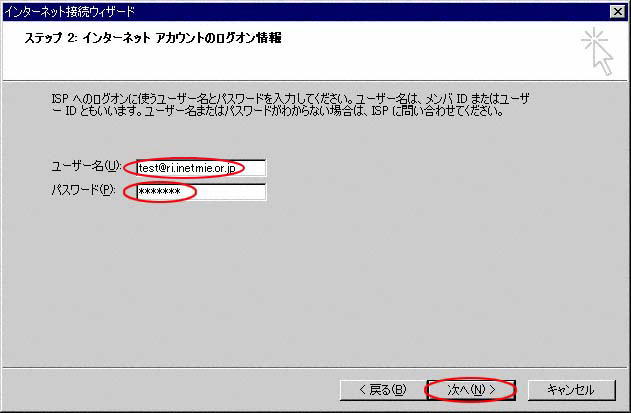
Task: Close the インターネット接続ウィザード window
Action: [x=618, y=12]
